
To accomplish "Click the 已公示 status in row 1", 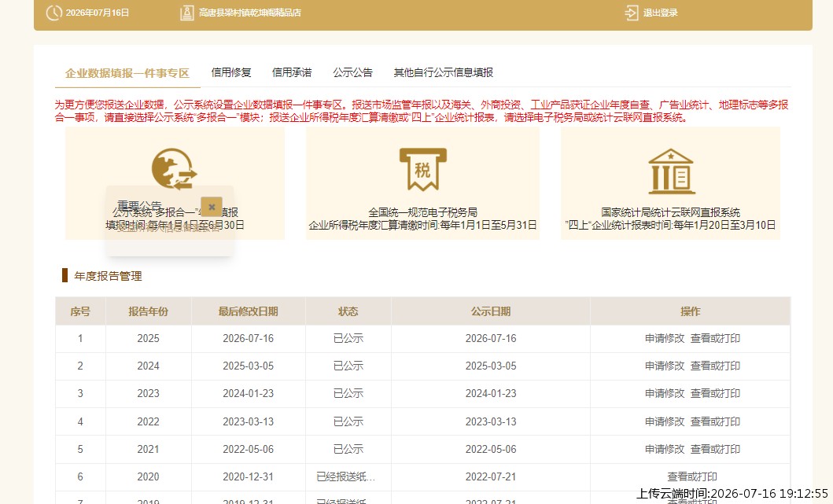I will (348, 338).
